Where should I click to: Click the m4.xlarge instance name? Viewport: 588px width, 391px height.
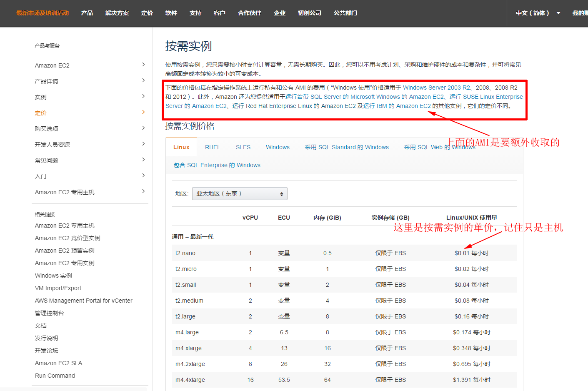click(188, 348)
